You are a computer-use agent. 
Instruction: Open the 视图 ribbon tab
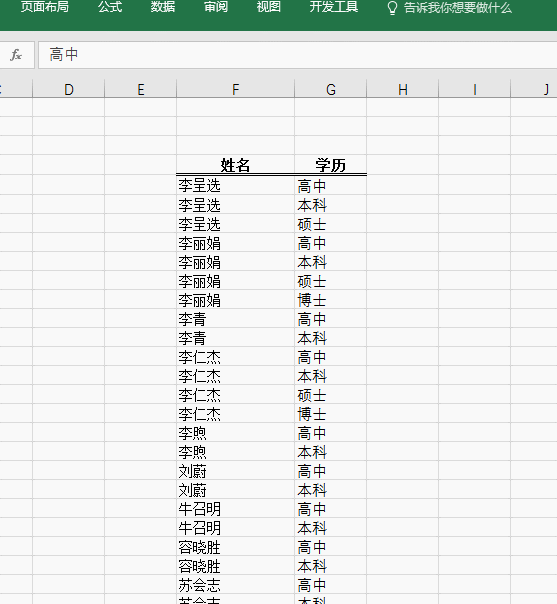[x=268, y=7]
